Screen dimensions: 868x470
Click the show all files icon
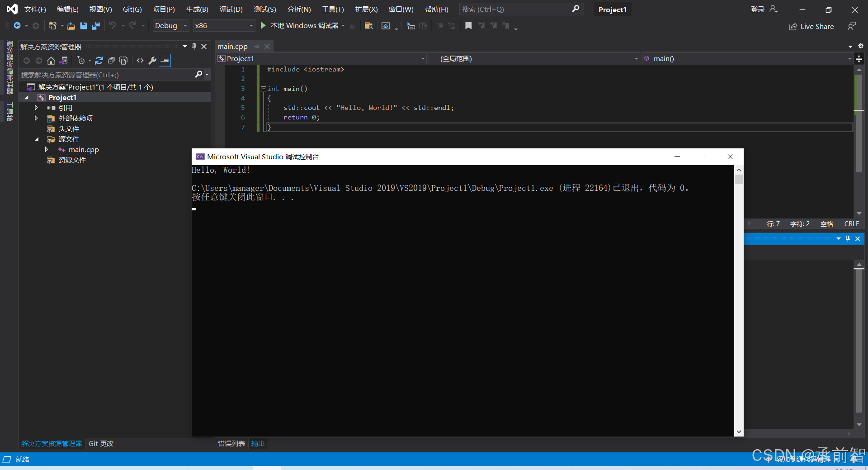pyautogui.click(x=123, y=60)
